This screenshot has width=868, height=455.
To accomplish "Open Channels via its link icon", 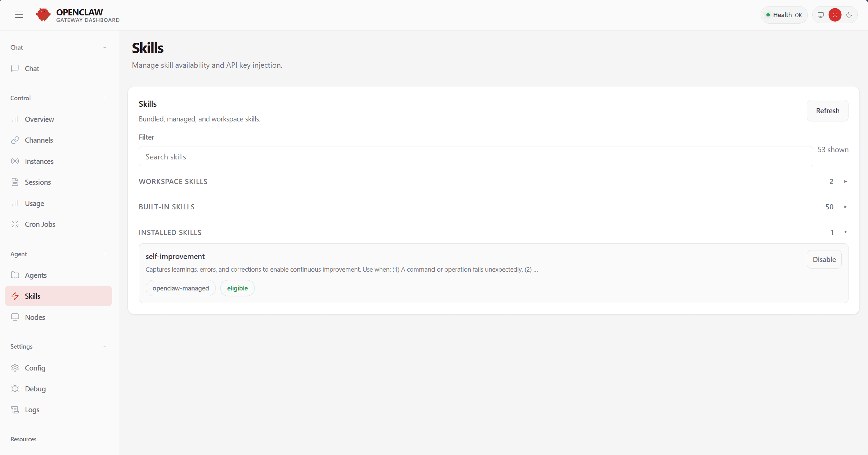I will [x=15, y=140].
